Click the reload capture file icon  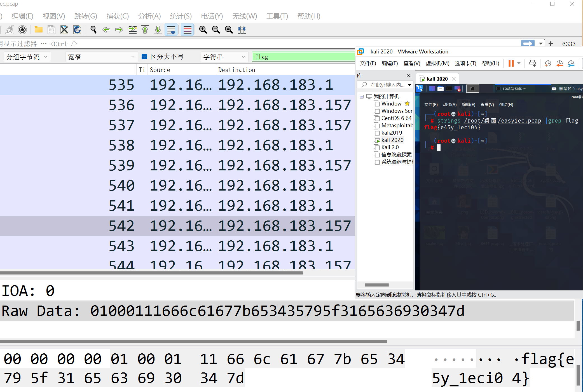(77, 30)
